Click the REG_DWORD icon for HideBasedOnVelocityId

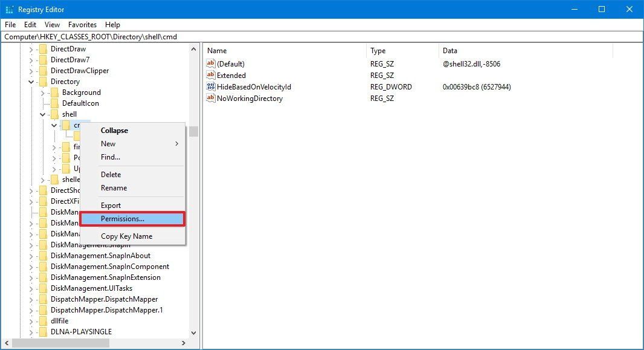[x=212, y=86]
